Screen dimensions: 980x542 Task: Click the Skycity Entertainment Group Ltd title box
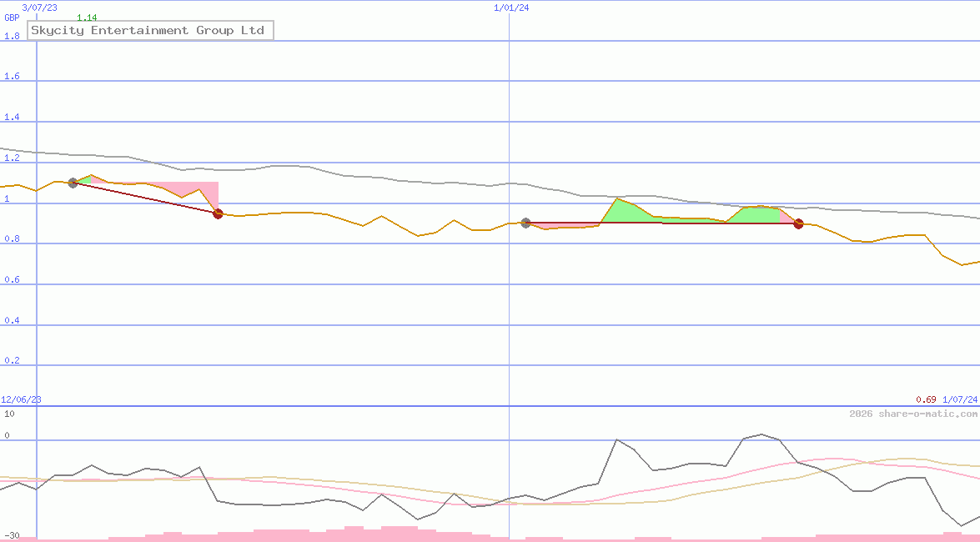(150, 31)
